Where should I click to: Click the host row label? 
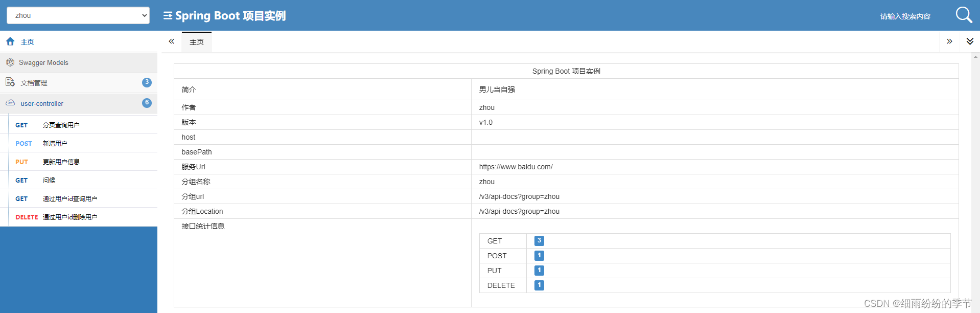[x=189, y=137]
